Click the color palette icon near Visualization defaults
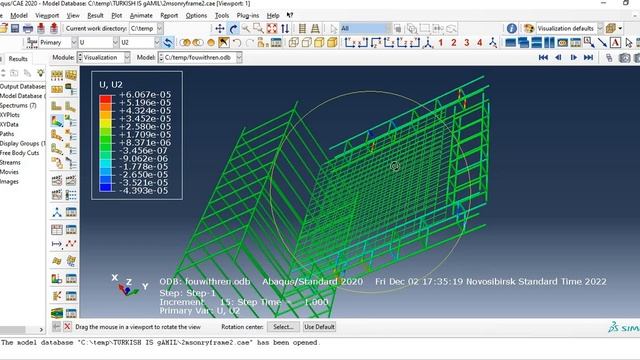Screen dimensions: 640x360 [529, 29]
